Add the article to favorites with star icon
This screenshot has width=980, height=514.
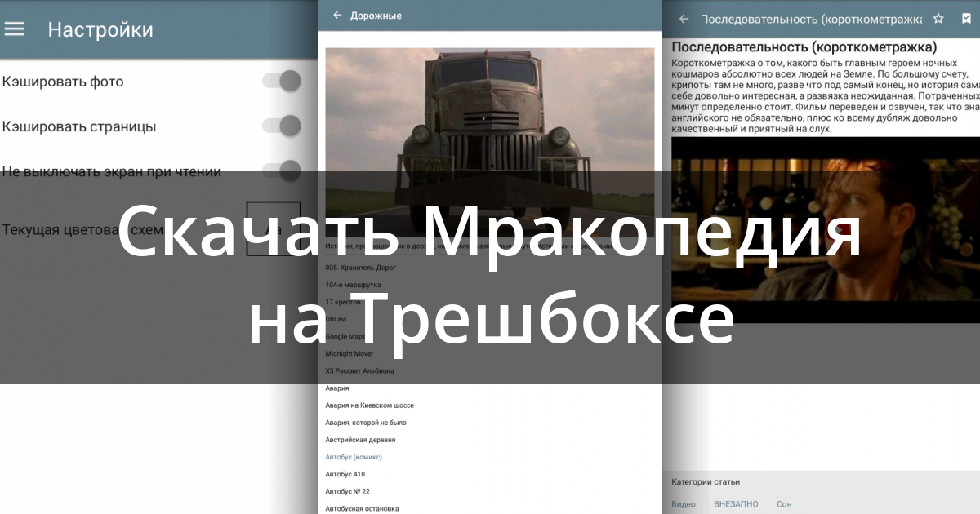click(938, 19)
